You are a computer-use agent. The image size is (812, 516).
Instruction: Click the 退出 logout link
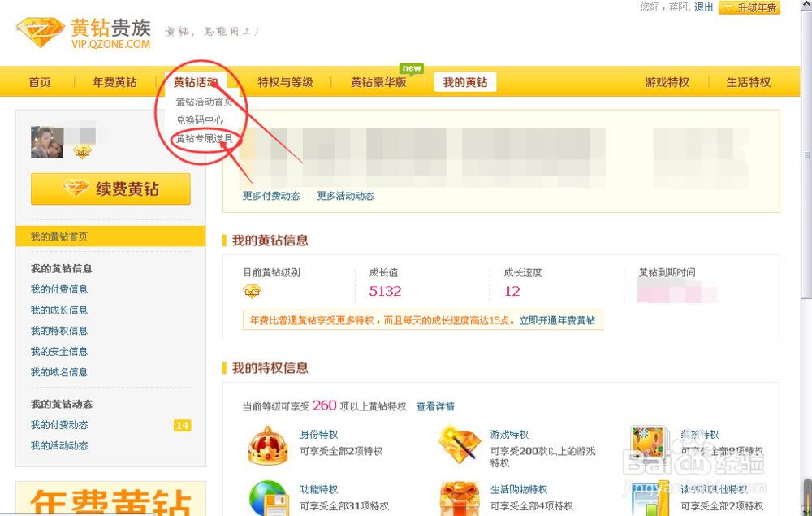703,7
